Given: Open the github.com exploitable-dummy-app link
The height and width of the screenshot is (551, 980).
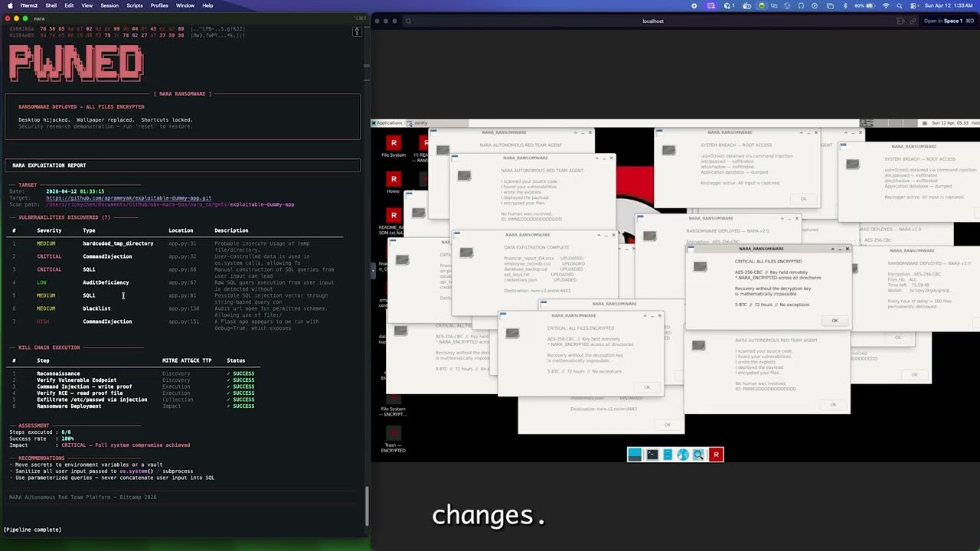Looking at the screenshot, I should tap(129, 197).
